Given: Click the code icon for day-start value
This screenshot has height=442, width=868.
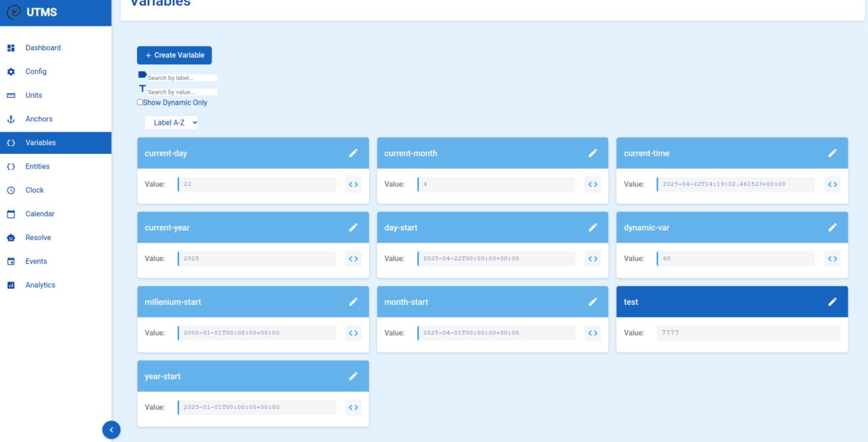Looking at the screenshot, I should tap(593, 259).
